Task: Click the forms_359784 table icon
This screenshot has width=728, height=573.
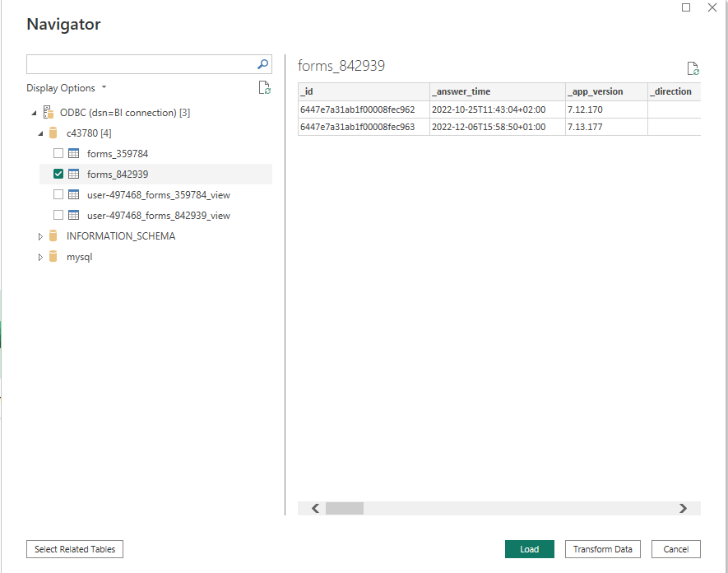Action: [x=73, y=153]
